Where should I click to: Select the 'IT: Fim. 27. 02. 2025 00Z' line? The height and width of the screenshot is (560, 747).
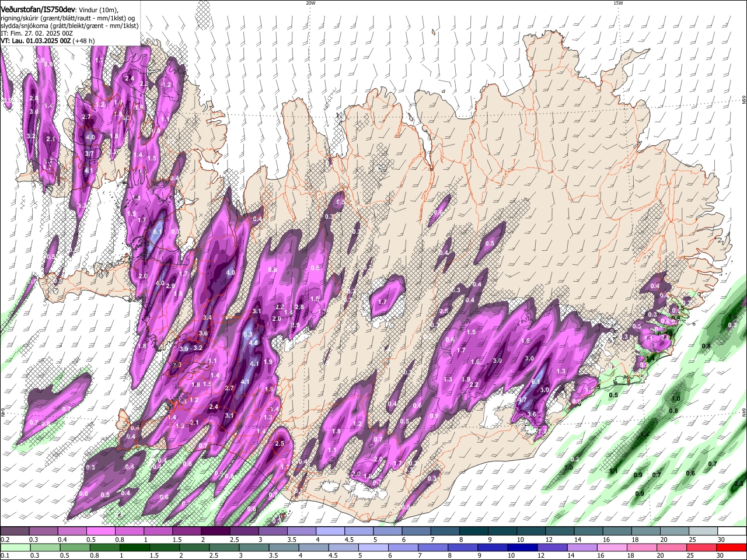(x=37, y=33)
